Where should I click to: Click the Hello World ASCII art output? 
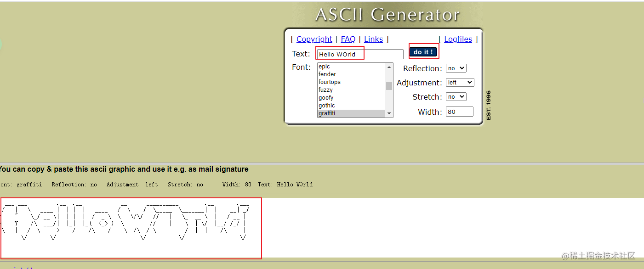tap(125, 222)
